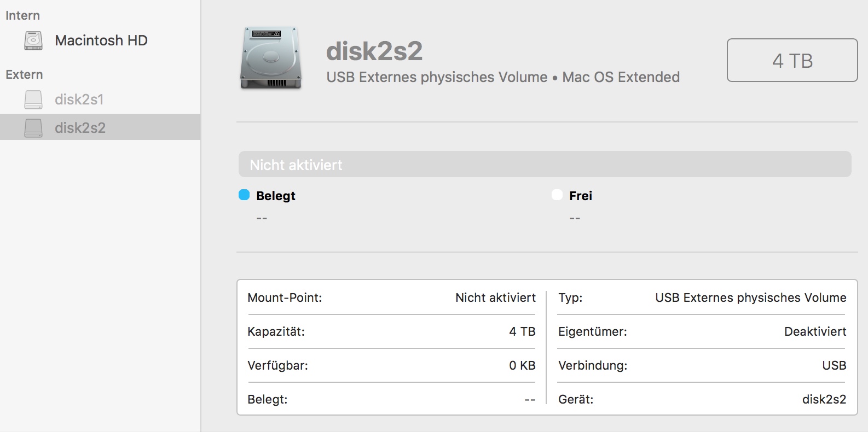The width and height of the screenshot is (868, 432).
Task: Select the disk2s1 volume label
Action: pos(79,100)
